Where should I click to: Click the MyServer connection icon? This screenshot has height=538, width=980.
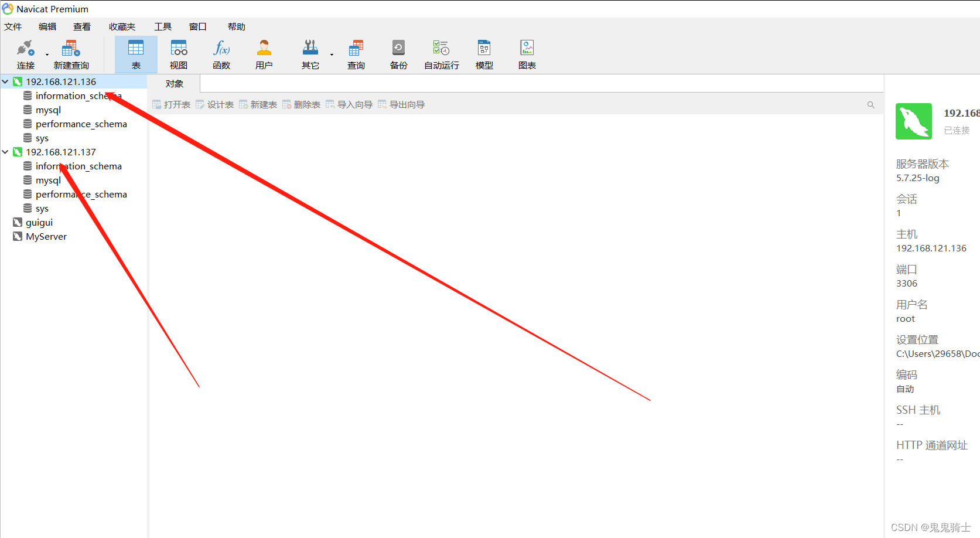18,237
